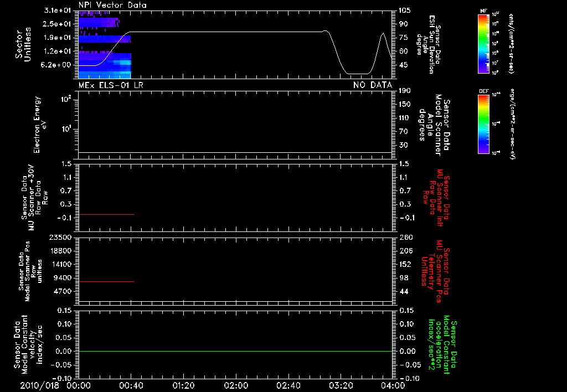
Task: Click the red line in the Scanner Pos panel
Action: 106,281
